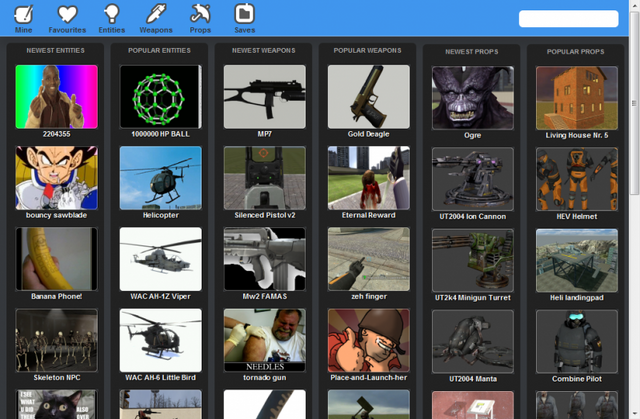Select the Helicopter entity thumbnail
Screen dimensions: 640x419
click(x=160, y=178)
